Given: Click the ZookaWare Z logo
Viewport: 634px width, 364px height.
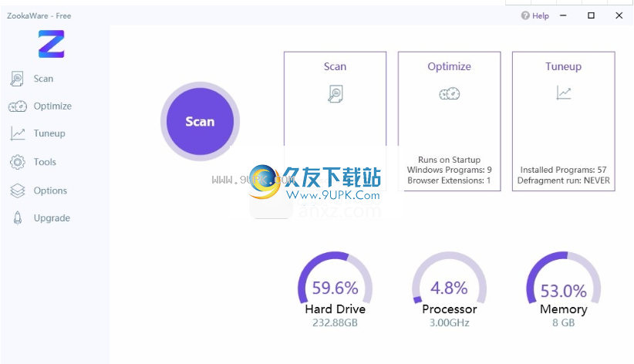Looking at the screenshot, I should pyautogui.click(x=52, y=44).
